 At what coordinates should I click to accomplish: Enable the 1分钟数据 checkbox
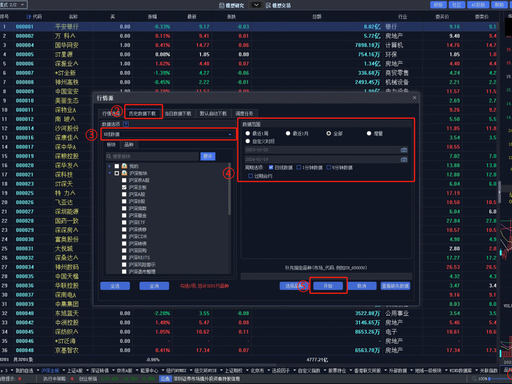(299, 167)
